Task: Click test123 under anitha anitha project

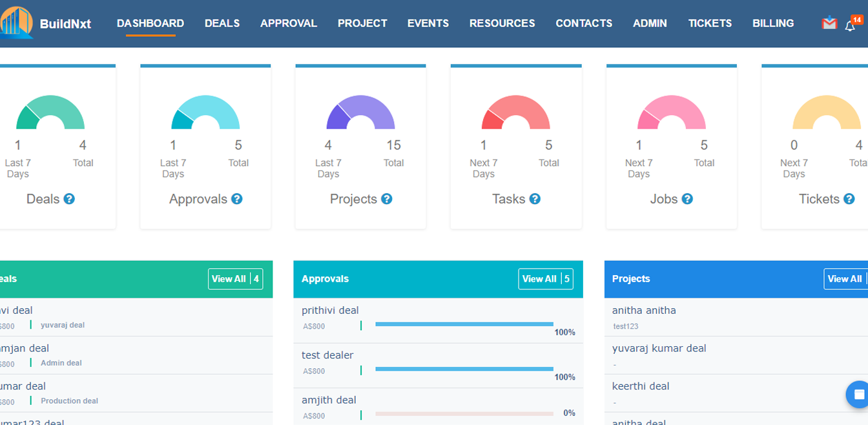Action: [x=626, y=326]
